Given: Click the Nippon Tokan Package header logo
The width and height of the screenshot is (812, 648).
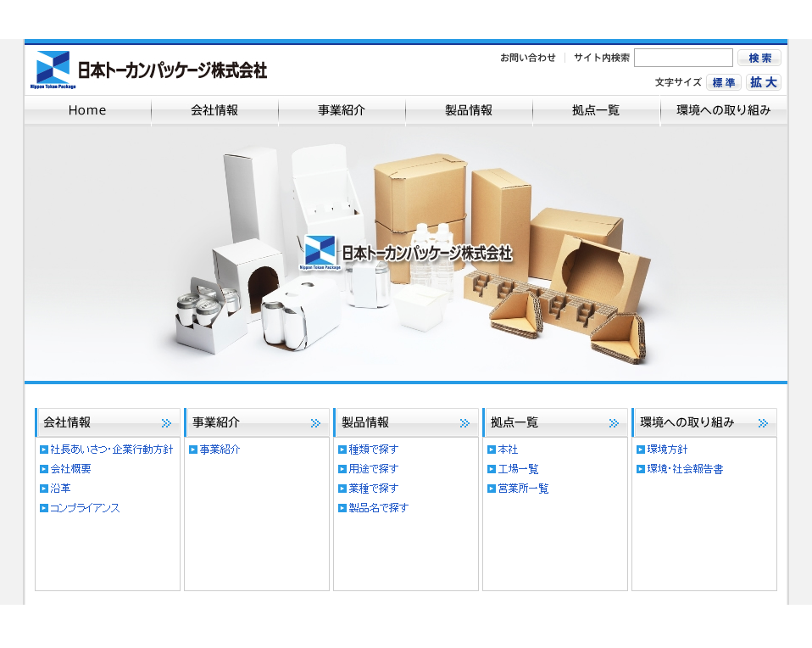Looking at the screenshot, I should coord(149,70).
